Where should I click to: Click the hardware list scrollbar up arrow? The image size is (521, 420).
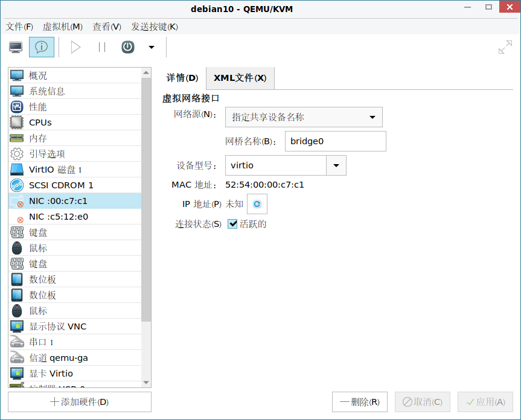coord(146,72)
